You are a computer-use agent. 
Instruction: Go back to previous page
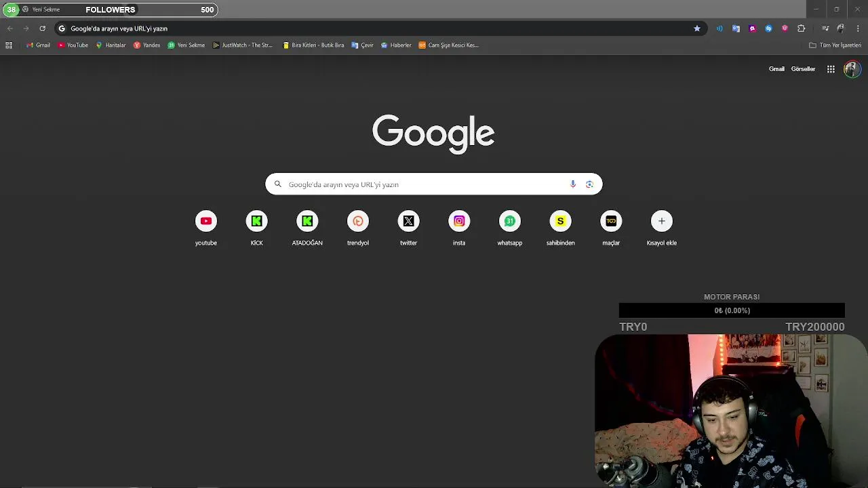click(x=9, y=28)
